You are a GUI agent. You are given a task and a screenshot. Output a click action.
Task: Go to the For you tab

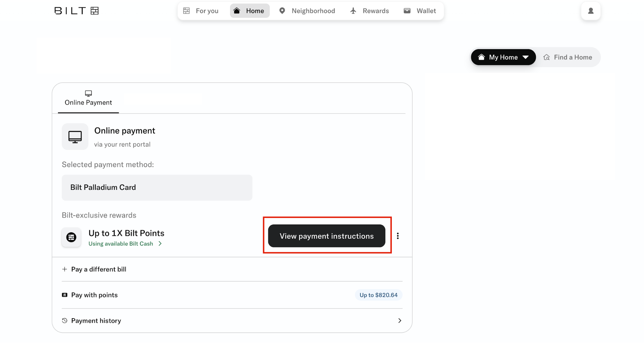click(201, 11)
